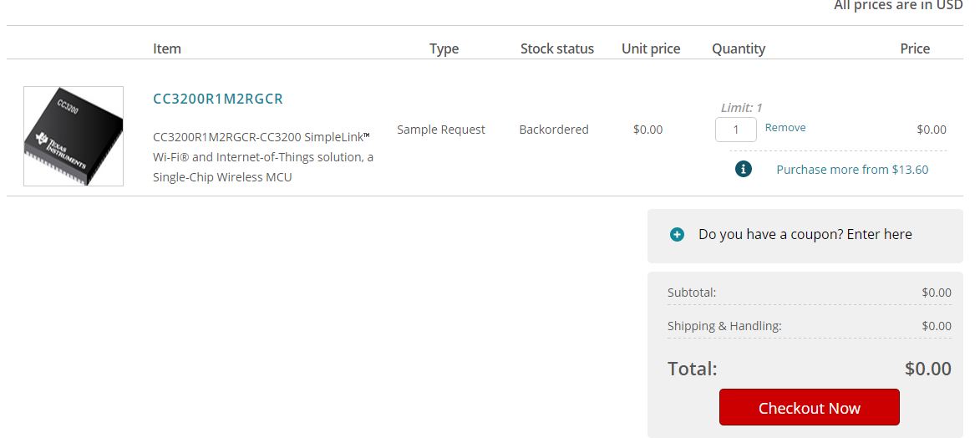
Task: Open the CC3200 chip product thumbnail
Action: click(74, 136)
